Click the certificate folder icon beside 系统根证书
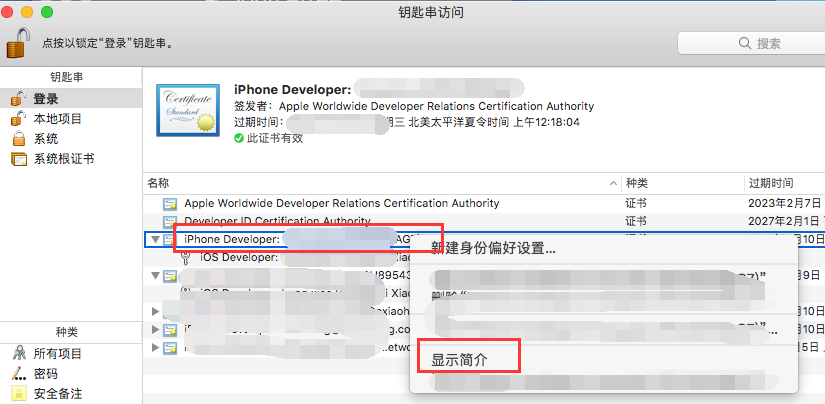 click(19, 159)
